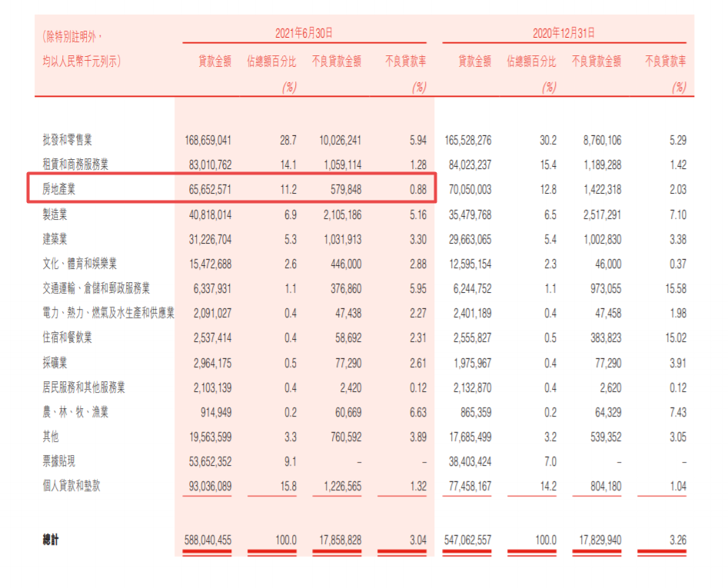
Task: Select the 房地產業 row label
Action: coord(59,189)
